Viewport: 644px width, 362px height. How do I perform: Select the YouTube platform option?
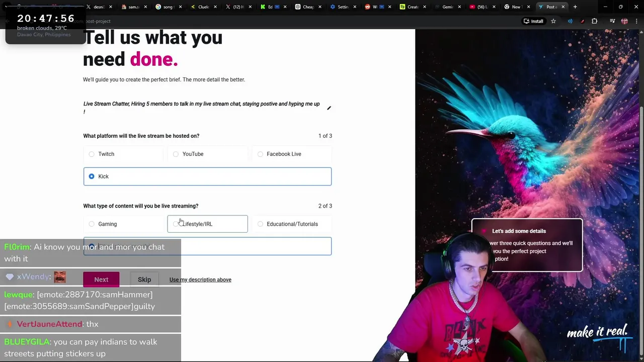[207, 154]
